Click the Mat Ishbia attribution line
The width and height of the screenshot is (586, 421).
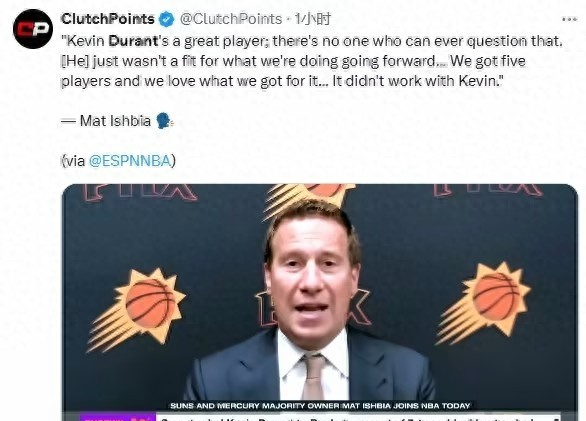117,121
